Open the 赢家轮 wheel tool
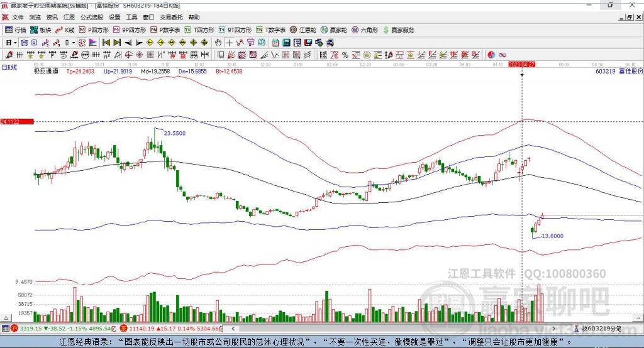 [334, 30]
